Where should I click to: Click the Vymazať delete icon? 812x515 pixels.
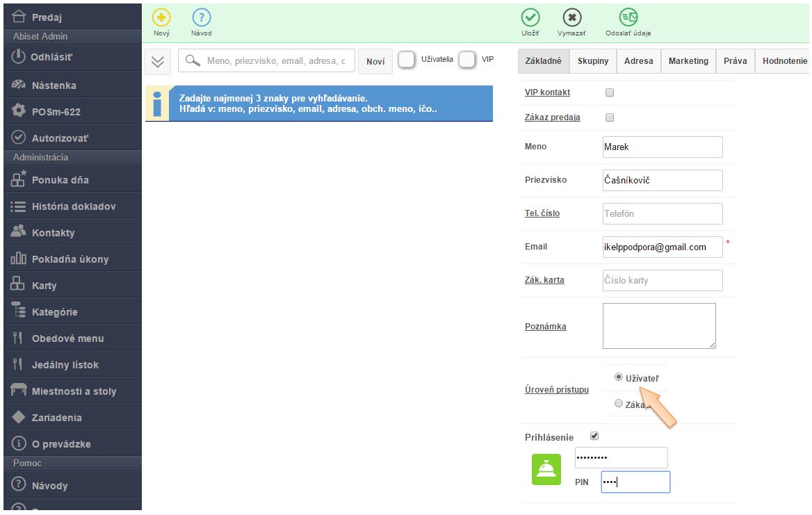pos(571,18)
